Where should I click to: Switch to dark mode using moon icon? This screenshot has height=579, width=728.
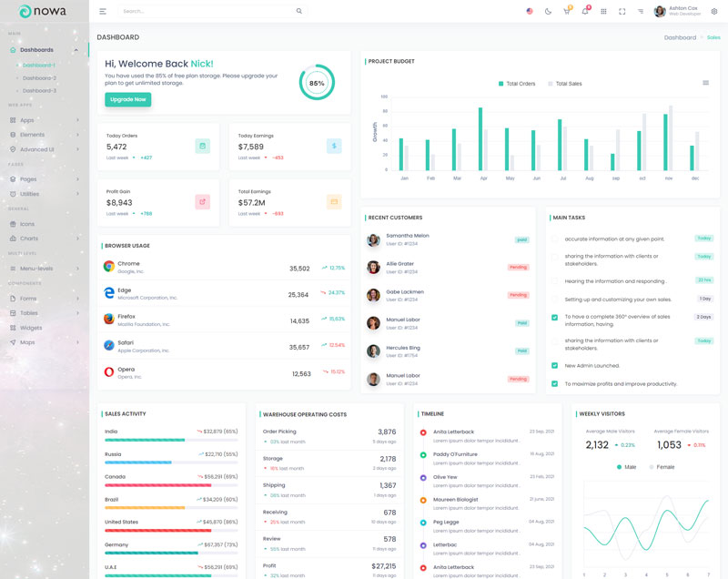tap(548, 11)
